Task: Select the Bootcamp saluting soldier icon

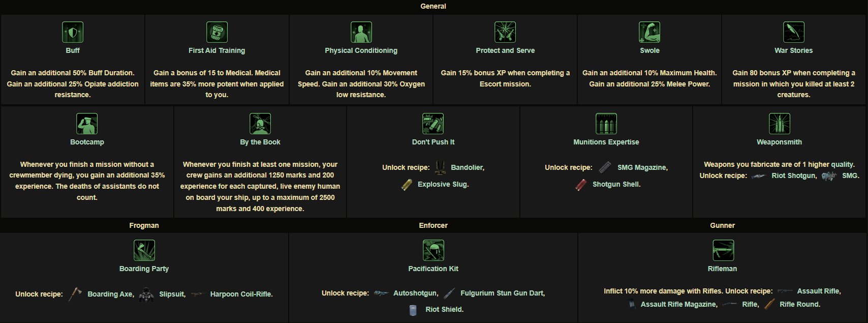Action: point(87,124)
